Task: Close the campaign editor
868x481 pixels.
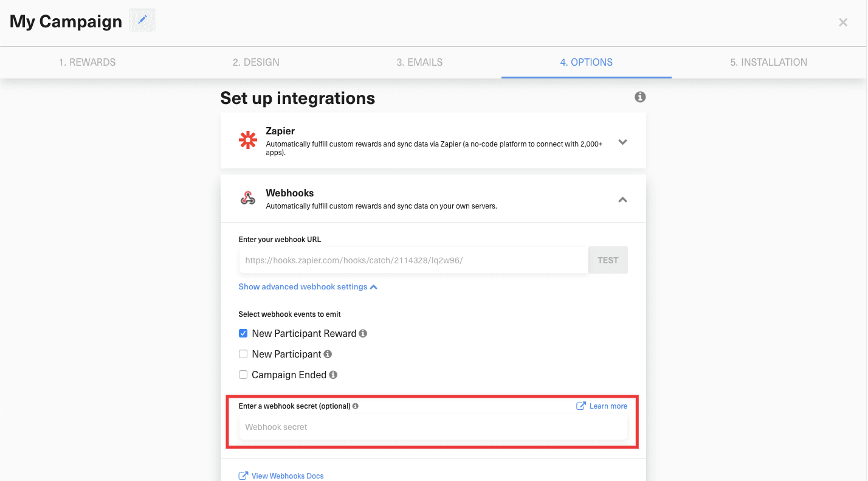Action: 843,22
